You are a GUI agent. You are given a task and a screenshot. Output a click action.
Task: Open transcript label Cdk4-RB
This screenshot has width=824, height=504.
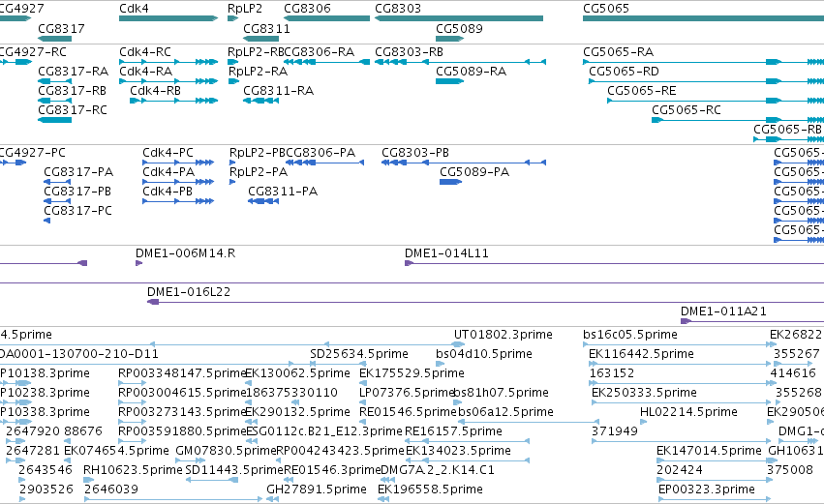click(x=156, y=91)
